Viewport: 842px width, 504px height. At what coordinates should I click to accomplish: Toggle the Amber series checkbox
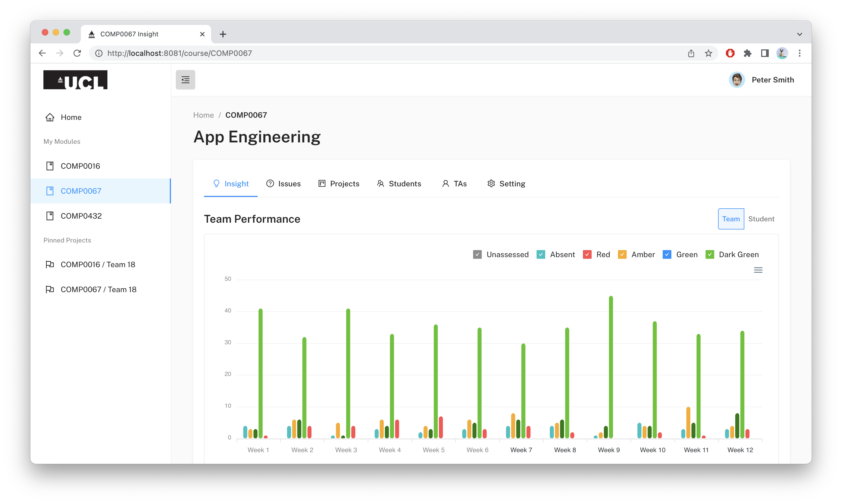[622, 254]
